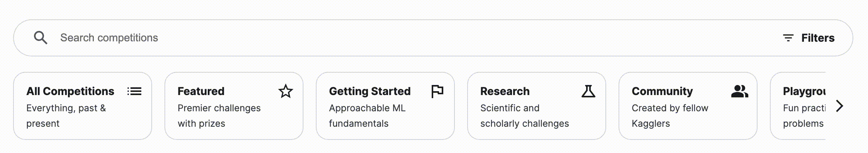Browse Community competitions card
The image size is (868, 153).
point(688,106)
